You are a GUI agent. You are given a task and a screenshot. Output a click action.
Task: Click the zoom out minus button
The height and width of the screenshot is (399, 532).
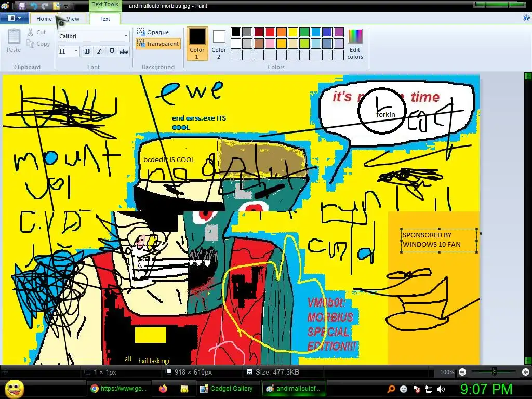tap(462, 372)
